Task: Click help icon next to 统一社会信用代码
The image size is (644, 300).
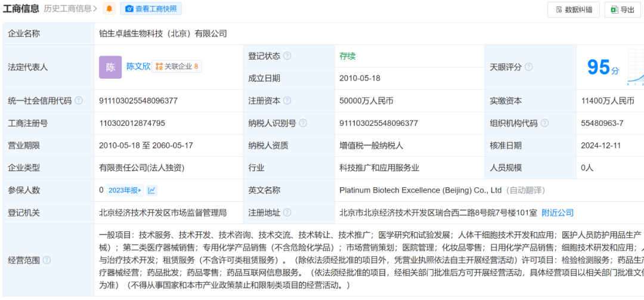Action: pos(79,101)
